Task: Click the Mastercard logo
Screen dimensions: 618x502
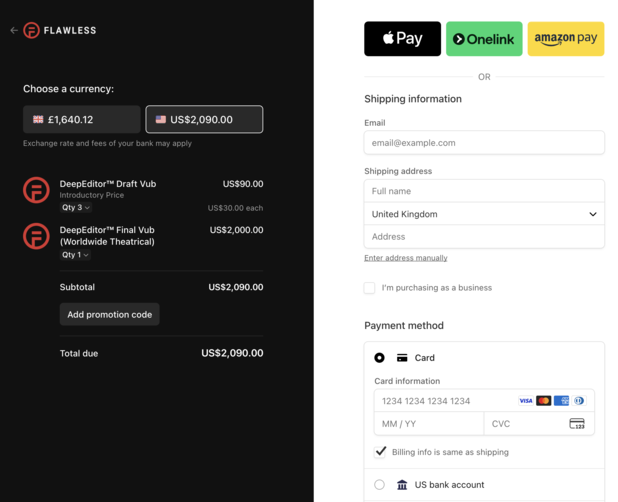Action: pyautogui.click(x=544, y=401)
